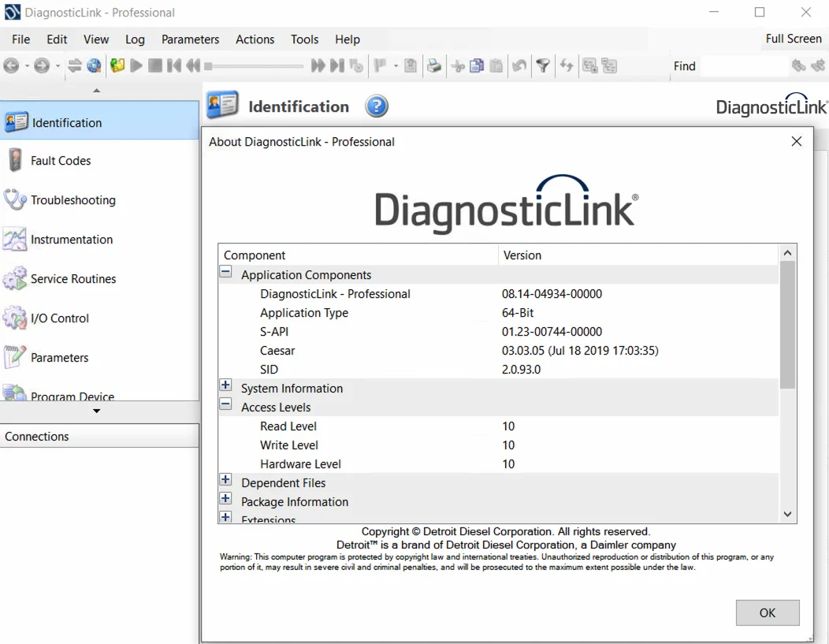
Task: Click the Full Screen button
Action: coord(793,39)
